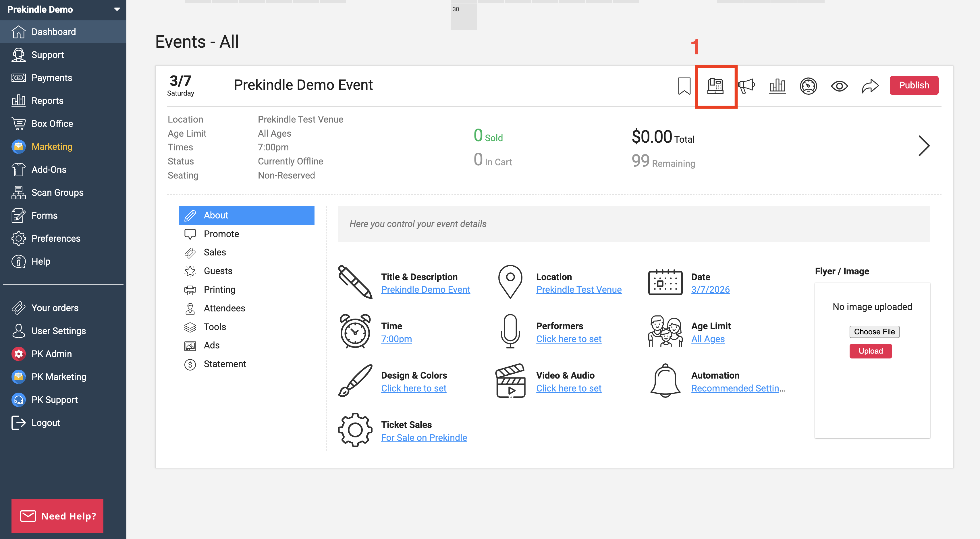Click the Automation bell icon
This screenshot has height=539, width=980.
tap(665, 381)
